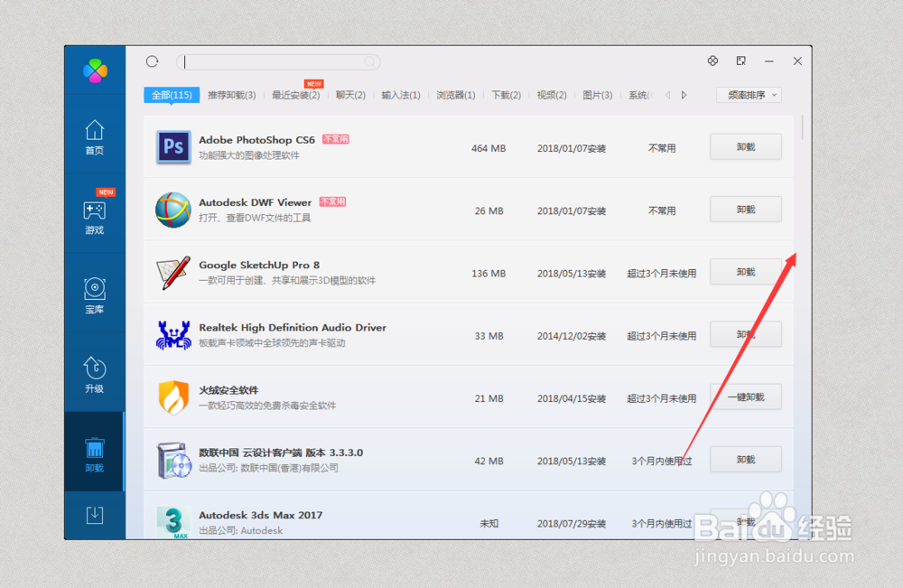Click the 2018/04/15安装 date text
The height and width of the screenshot is (588, 903).
click(x=572, y=398)
